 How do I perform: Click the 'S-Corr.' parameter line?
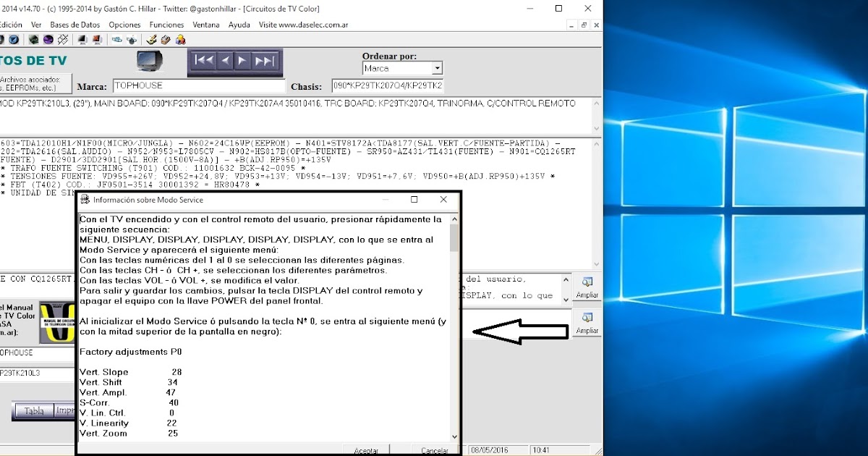click(129, 402)
